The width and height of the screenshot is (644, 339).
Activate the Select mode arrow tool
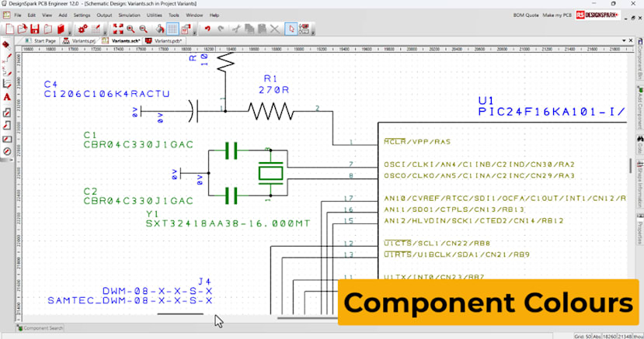(291, 29)
